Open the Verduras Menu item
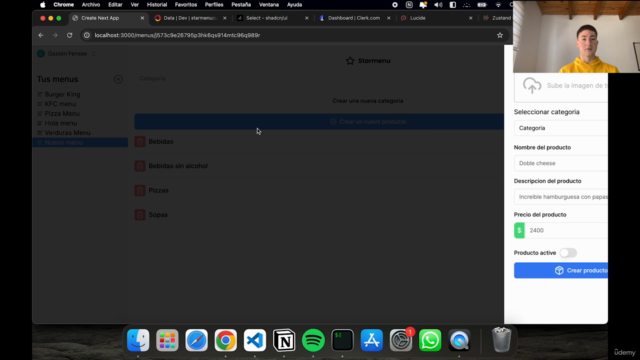 (67, 133)
